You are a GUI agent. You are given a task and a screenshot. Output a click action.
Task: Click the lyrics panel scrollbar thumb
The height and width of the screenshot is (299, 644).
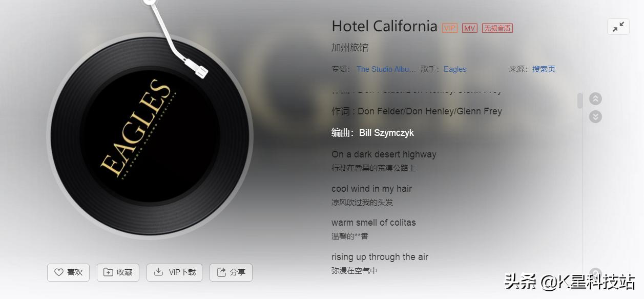[580, 101]
